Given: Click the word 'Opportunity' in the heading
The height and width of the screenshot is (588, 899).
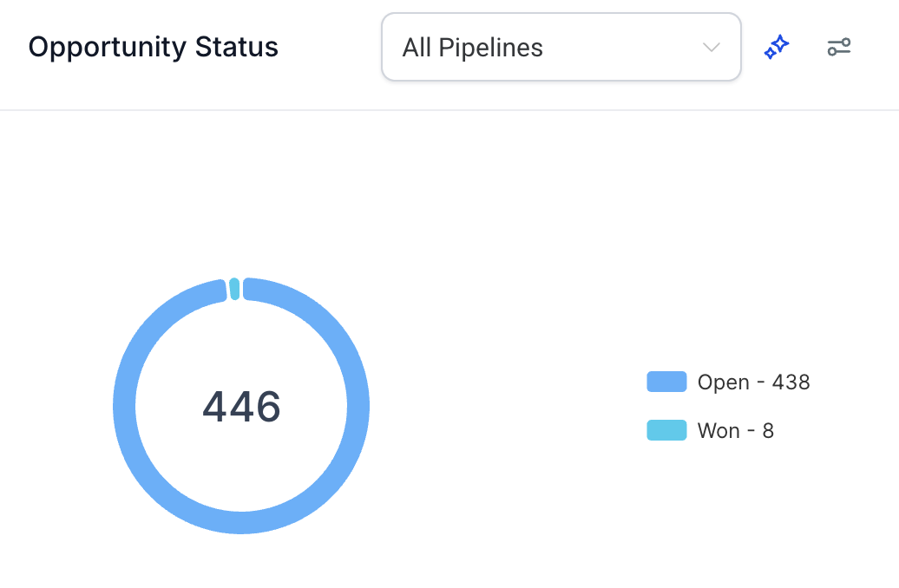Looking at the screenshot, I should coord(108,49).
